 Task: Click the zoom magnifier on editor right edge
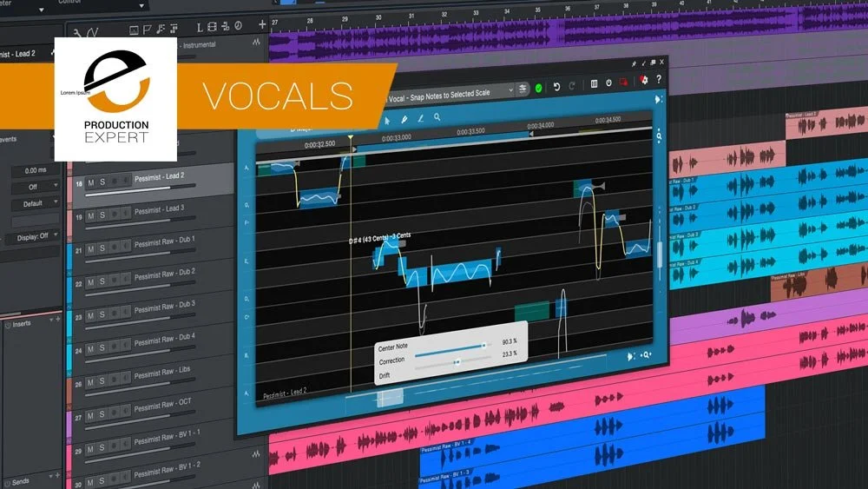[x=659, y=136]
